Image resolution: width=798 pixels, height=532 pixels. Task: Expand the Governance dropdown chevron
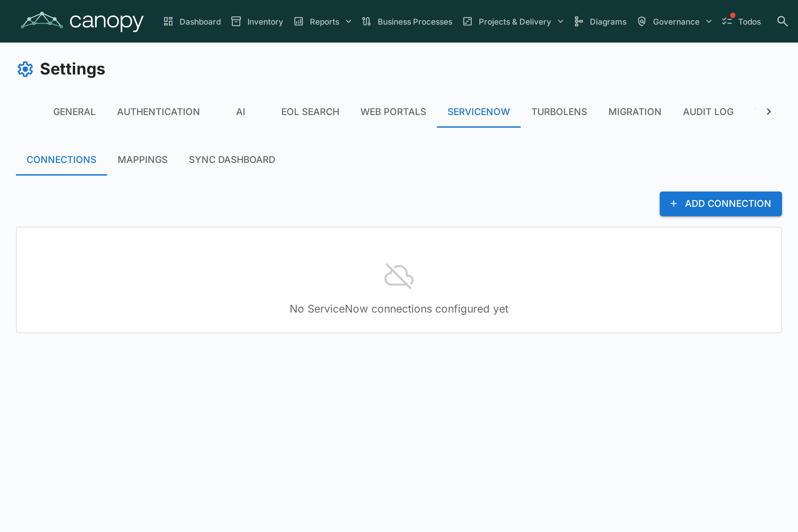[709, 21]
